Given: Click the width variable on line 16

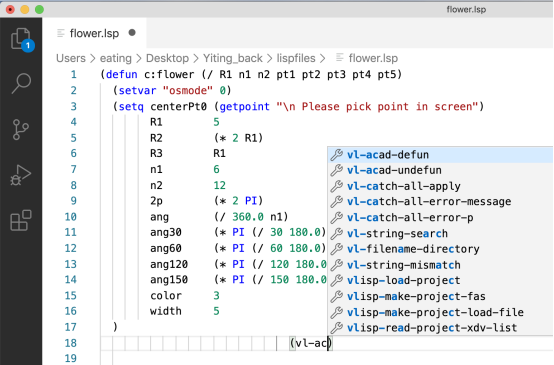Looking at the screenshot, I should coord(166,311).
